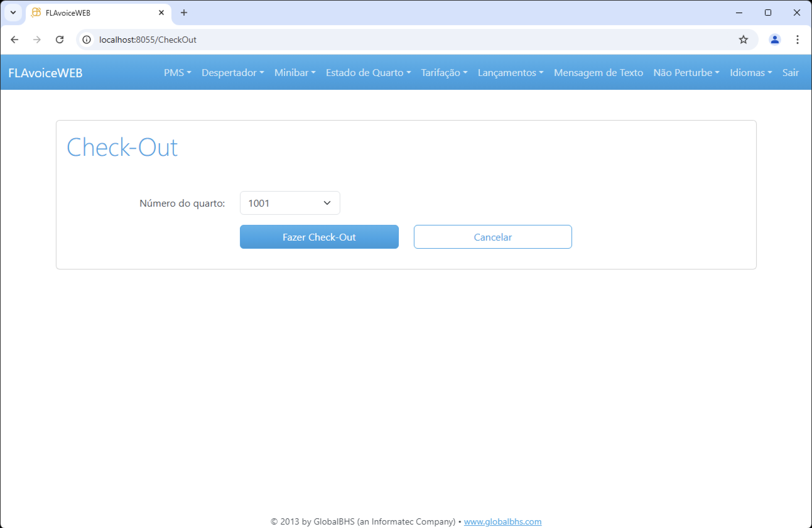This screenshot has height=528, width=812.
Task: Open Chrome three-dot menu
Action: click(797, 40)
